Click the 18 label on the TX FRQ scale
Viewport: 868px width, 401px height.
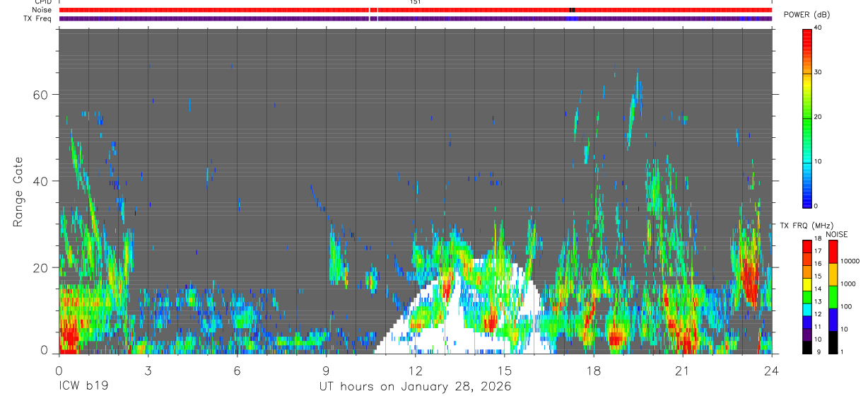click(819, 238)
